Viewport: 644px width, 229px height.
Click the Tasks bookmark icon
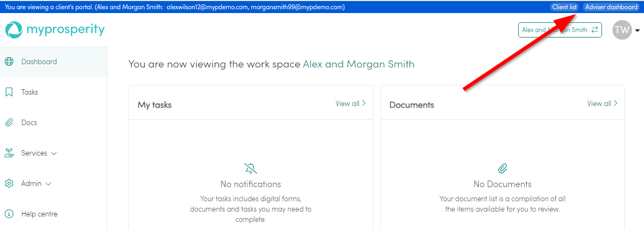9,92
